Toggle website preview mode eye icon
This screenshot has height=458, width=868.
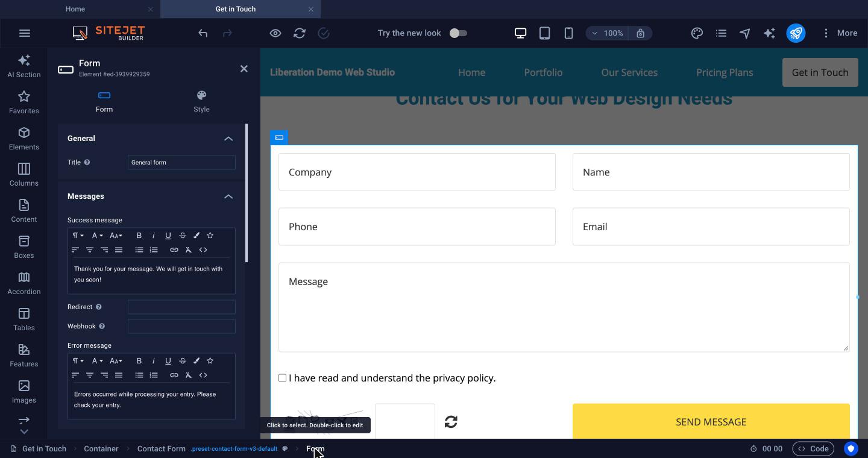tap(275, 33)
